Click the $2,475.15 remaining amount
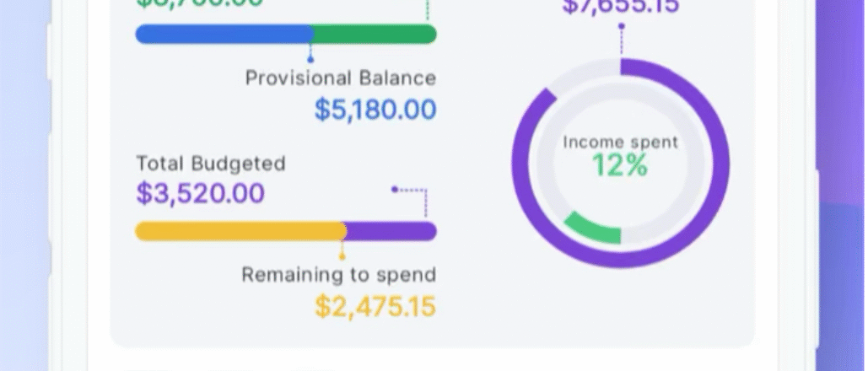This screenshot has height=371, width=868. click(x=375, y=306)
